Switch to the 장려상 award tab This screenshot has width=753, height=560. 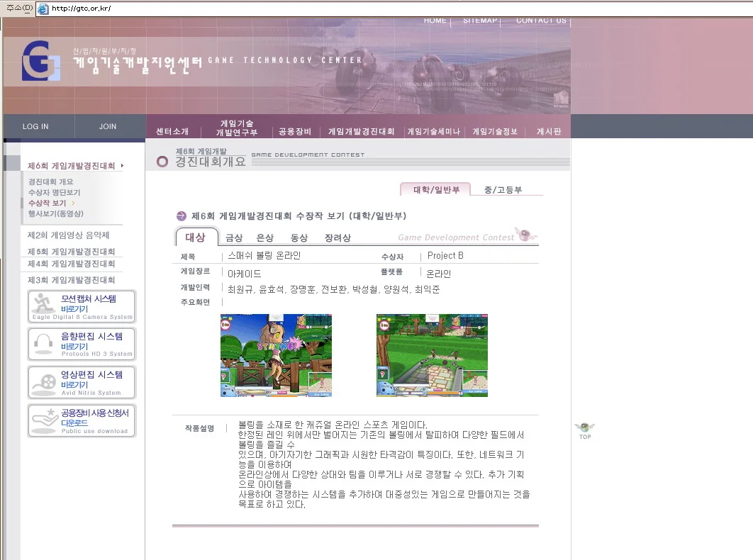click(338, 237)
